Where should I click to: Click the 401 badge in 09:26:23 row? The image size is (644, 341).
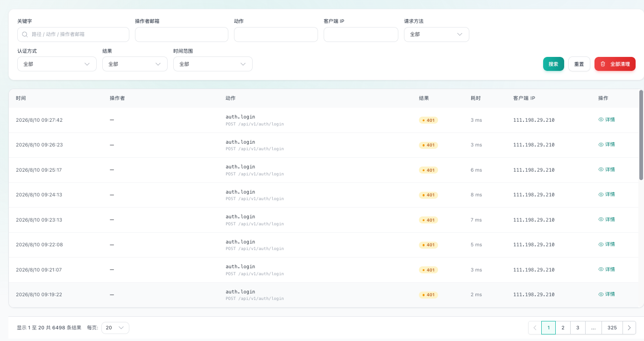click(428, 145)
